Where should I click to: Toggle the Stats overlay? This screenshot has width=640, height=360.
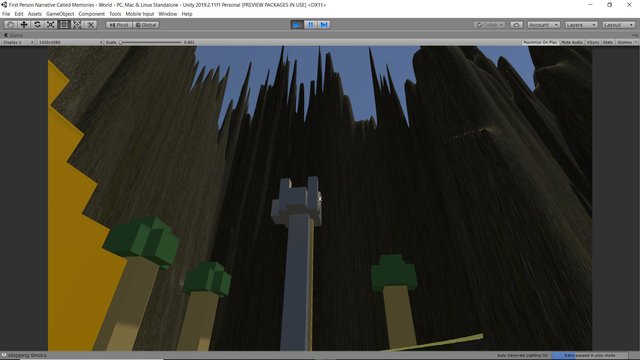(x=608, y=42)
